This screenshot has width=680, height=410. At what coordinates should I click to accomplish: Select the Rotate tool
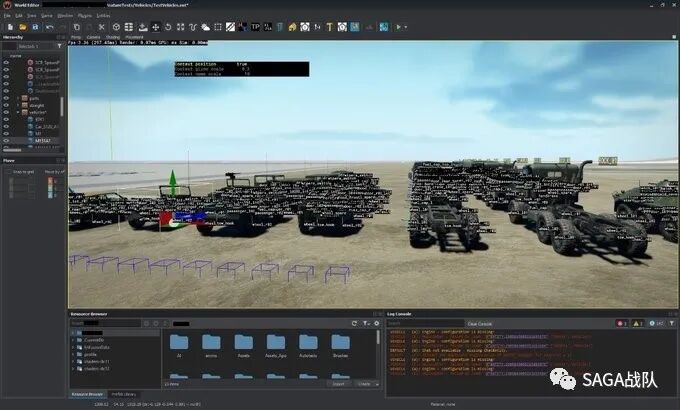pos(168,27)
